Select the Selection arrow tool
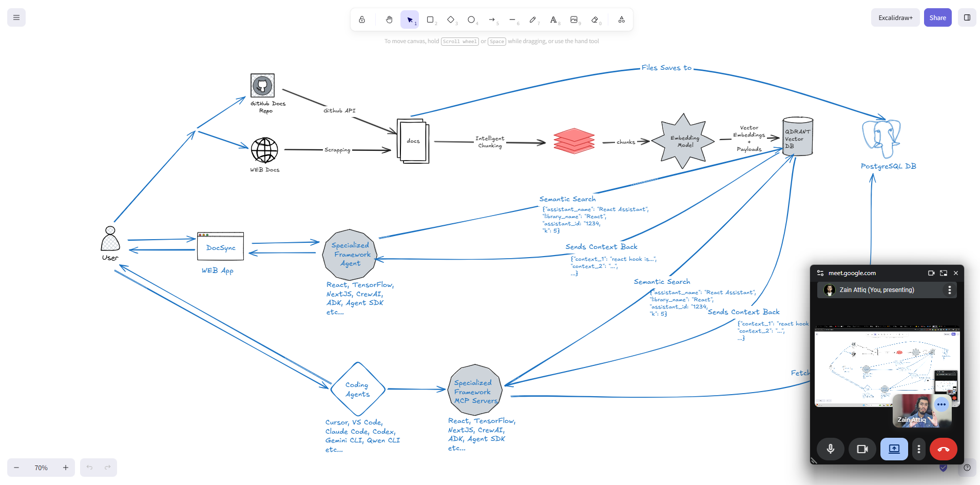980x485 pixels. pos(410,20)
